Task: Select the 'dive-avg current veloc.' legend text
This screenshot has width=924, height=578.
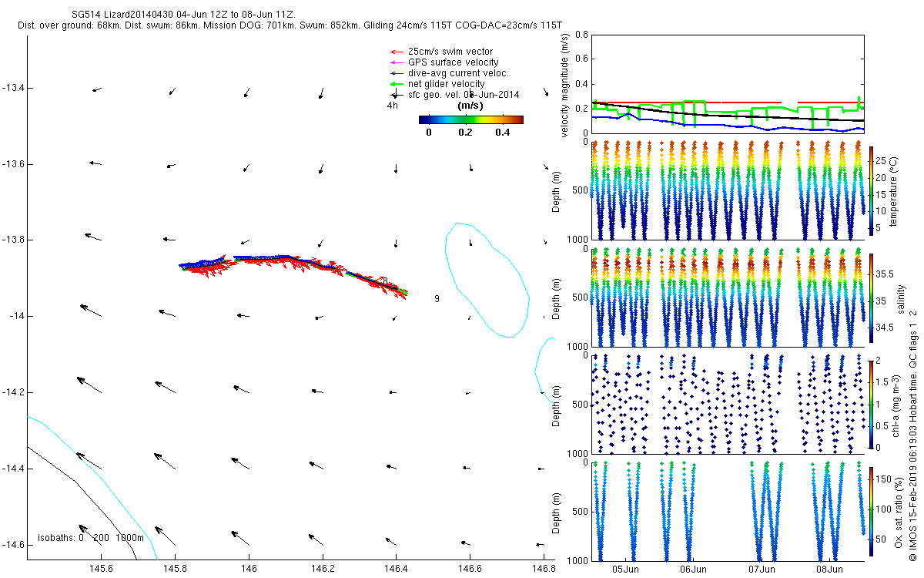Action: [459, 73]
